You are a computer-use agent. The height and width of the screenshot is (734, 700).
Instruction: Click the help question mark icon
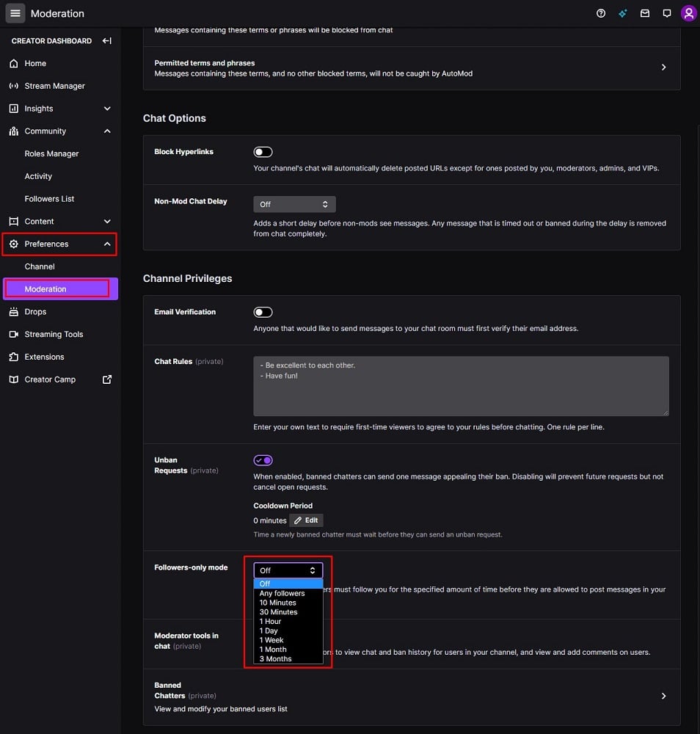(601, 13)
